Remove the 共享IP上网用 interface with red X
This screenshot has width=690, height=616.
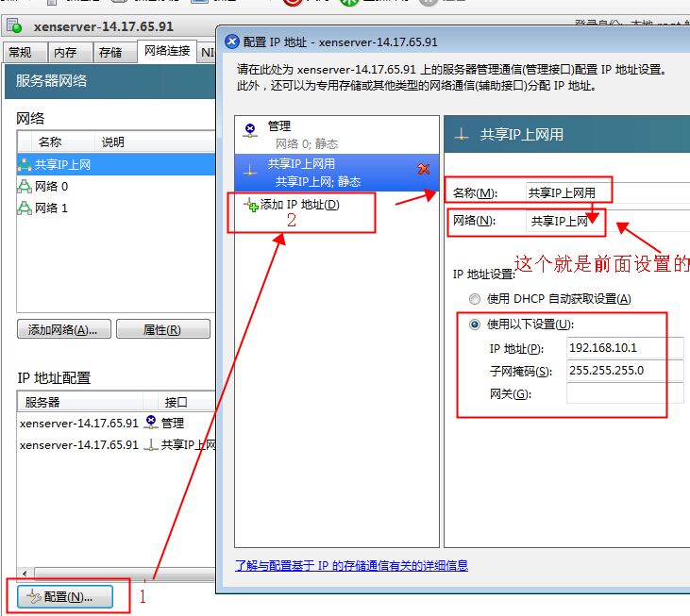click(x=423, y=169)
